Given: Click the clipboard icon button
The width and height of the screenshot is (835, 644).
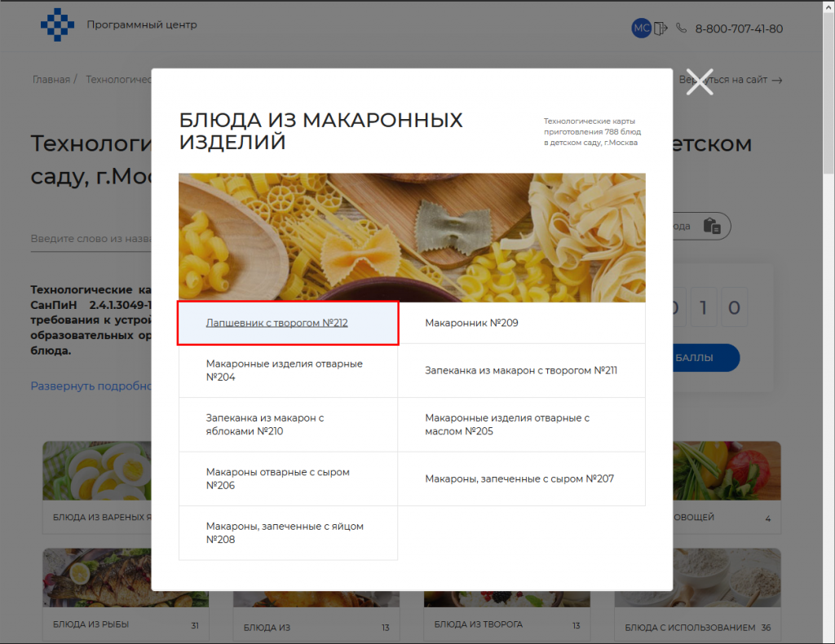Looking at the screenshot, I should (711, 226).
